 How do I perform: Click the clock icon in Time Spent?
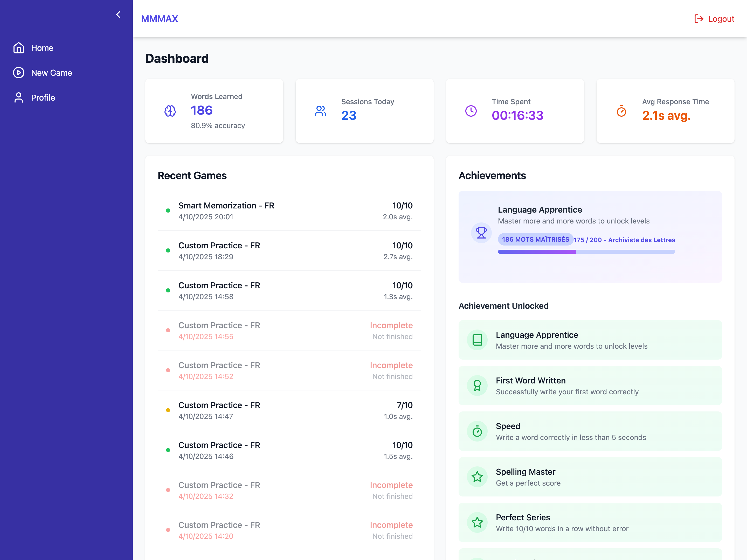pyautogui.click(x=471, y=111)
